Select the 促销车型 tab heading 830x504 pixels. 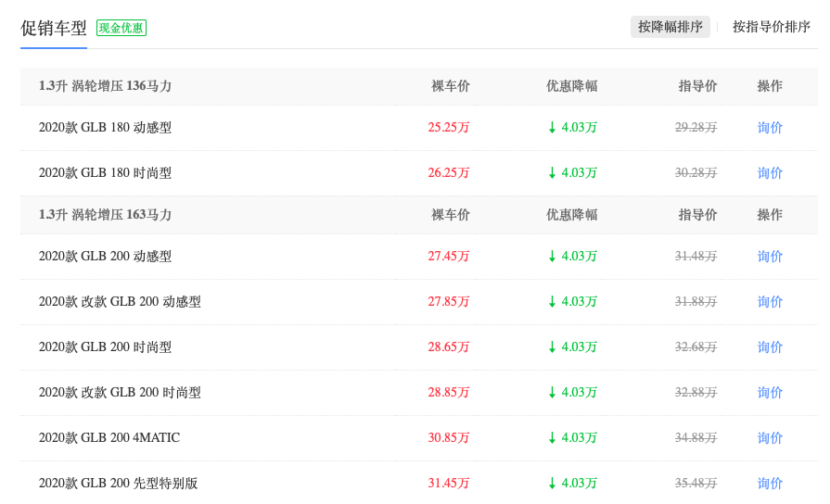(54, 28)
